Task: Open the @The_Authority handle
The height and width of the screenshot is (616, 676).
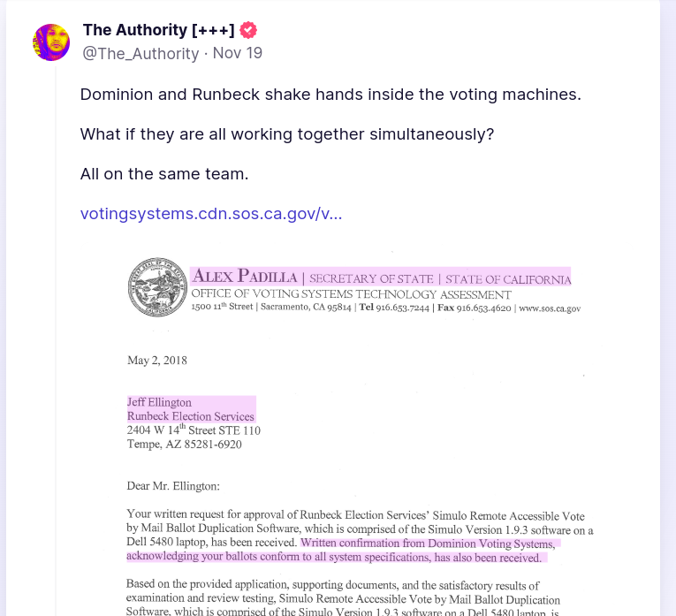Action: [141, 53]
